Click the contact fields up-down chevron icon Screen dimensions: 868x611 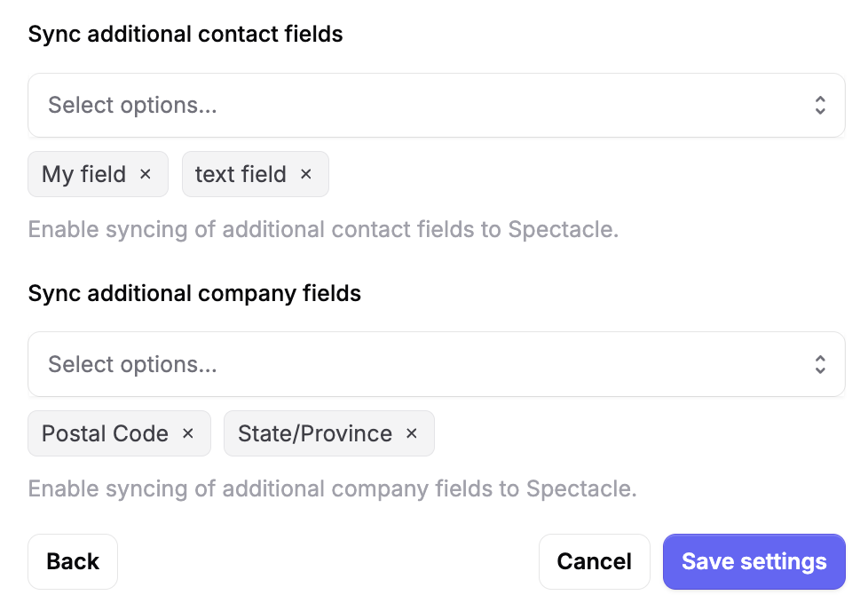[x=820, y=106]
